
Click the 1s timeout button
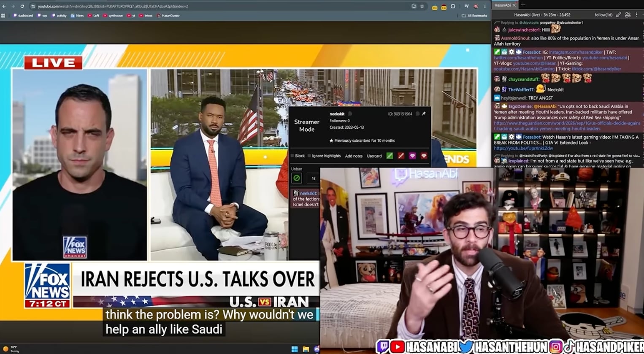coord(313,178)
